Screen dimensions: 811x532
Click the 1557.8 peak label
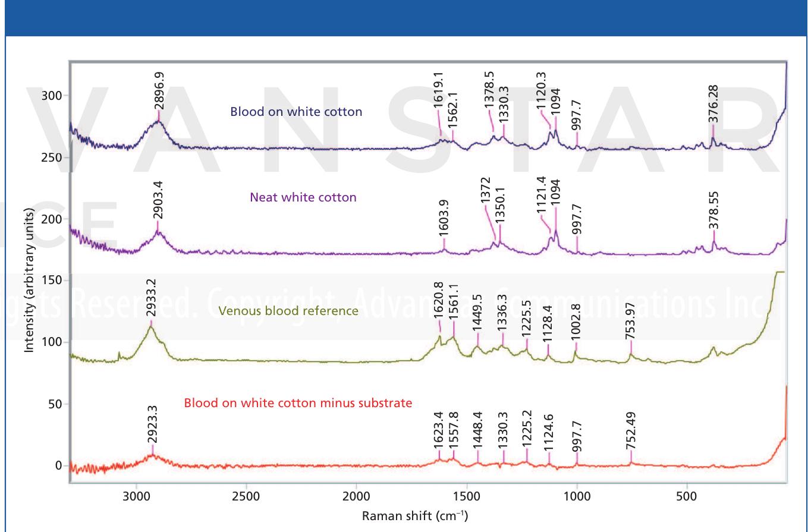click(x=453, y=430)
